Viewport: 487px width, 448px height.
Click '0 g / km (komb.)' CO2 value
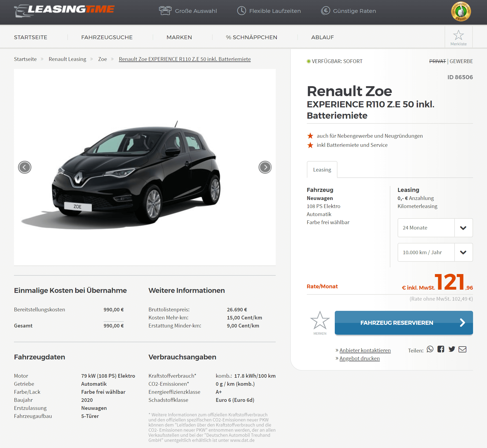pos(235,384)
